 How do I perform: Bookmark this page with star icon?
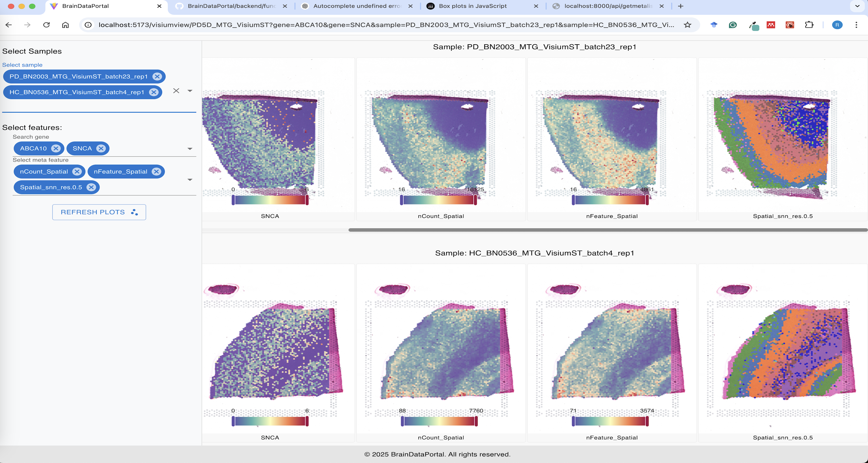(x=687, y=25)
